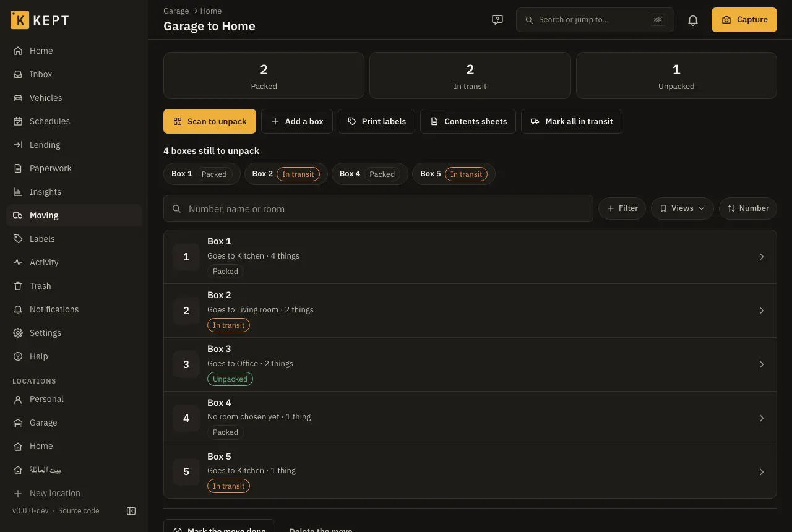The image size is (792, 532).
Task: Click the yellow Capture button
Action: tap(744, 20)
